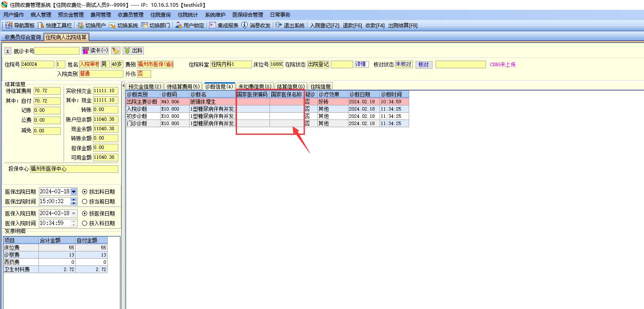Click the small z button before 就诊卡号
The image size is (644, 309).
8,51
